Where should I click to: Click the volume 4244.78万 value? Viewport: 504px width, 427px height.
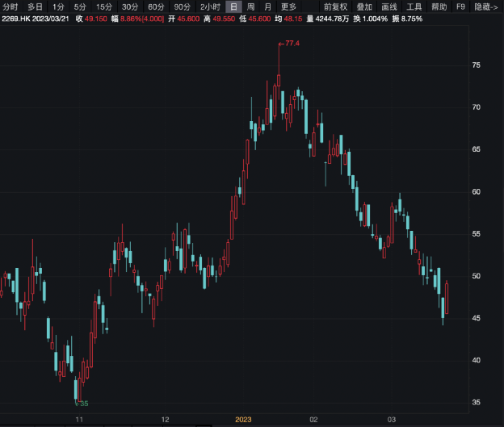click(332, 19)
